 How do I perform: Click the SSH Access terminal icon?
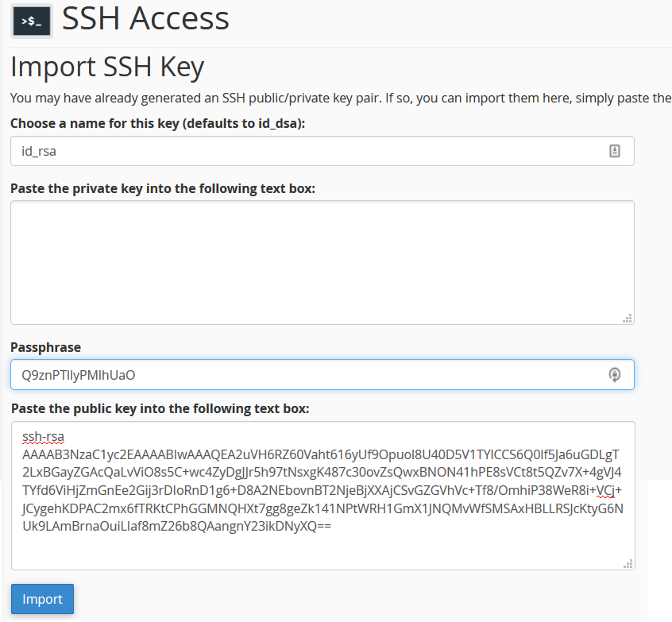point(32,21)
